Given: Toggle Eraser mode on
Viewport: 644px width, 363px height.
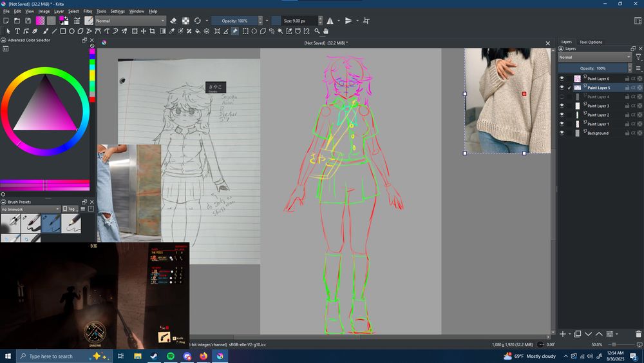Looking at the screenshot, I should click(173, 21).
